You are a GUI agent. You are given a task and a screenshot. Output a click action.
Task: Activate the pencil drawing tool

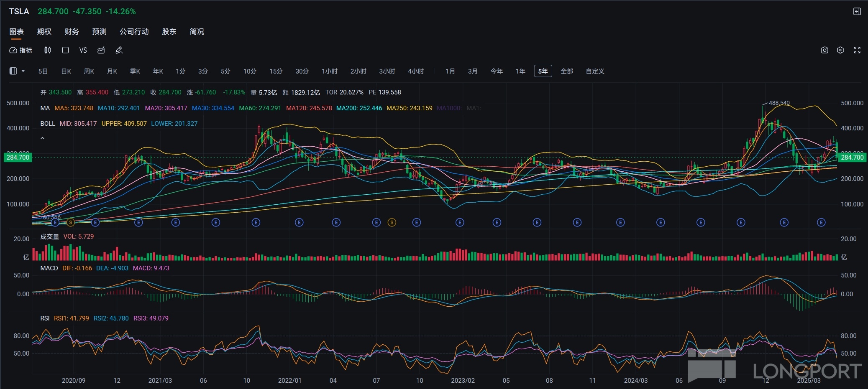pyautogui.click(x=119, y=50)
